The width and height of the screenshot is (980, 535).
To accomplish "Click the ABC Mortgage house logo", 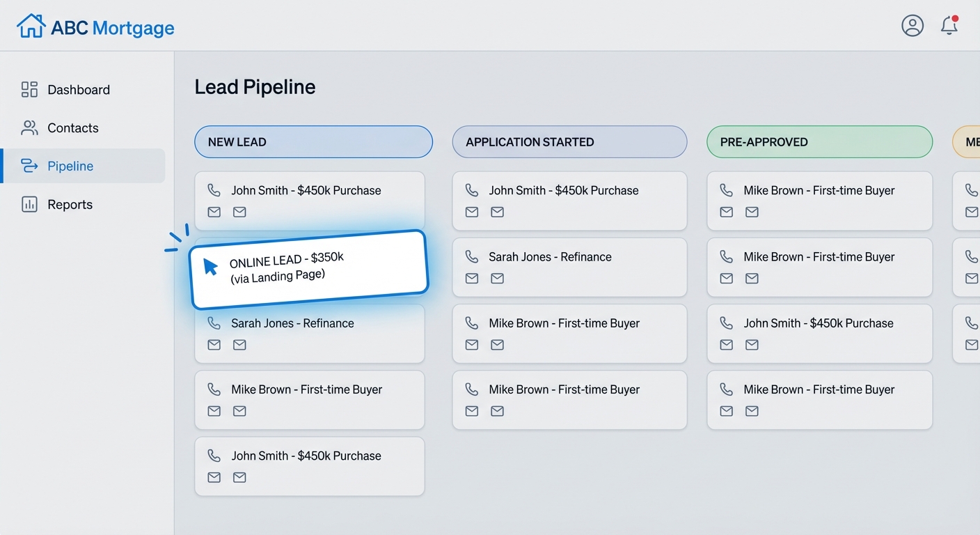I will click(x=31, y=25).
